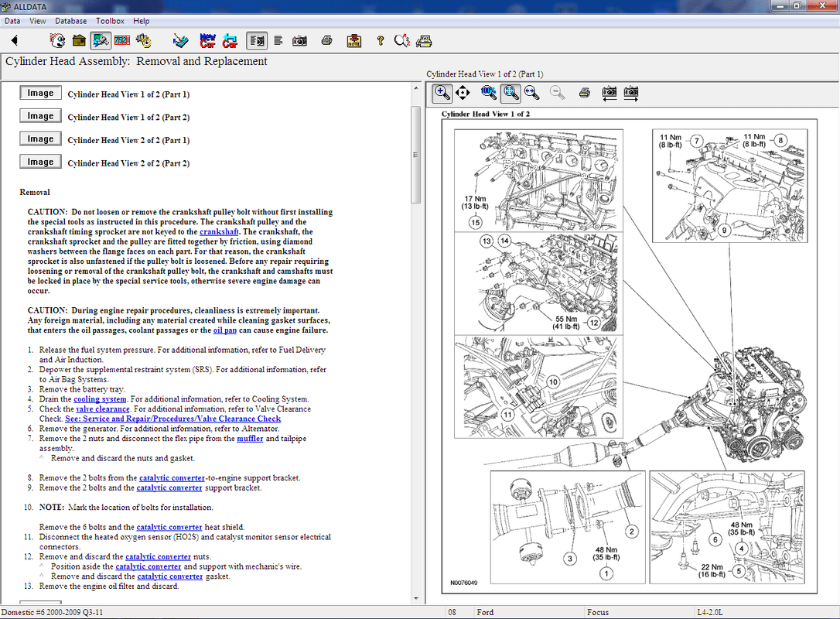840x619 pixels.
Task: Click catalytic converter link in step 8
Action: pyautogui.click(x=172, y=478)
